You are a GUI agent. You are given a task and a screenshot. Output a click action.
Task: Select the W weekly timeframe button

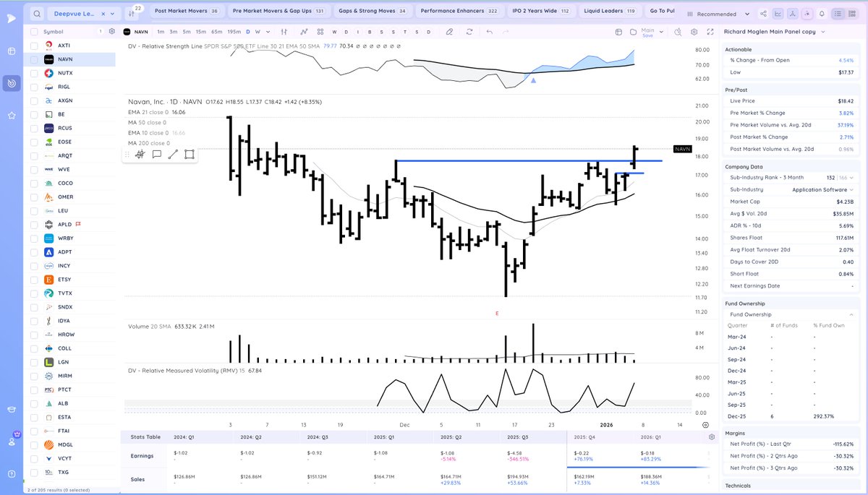click(258, 32)
